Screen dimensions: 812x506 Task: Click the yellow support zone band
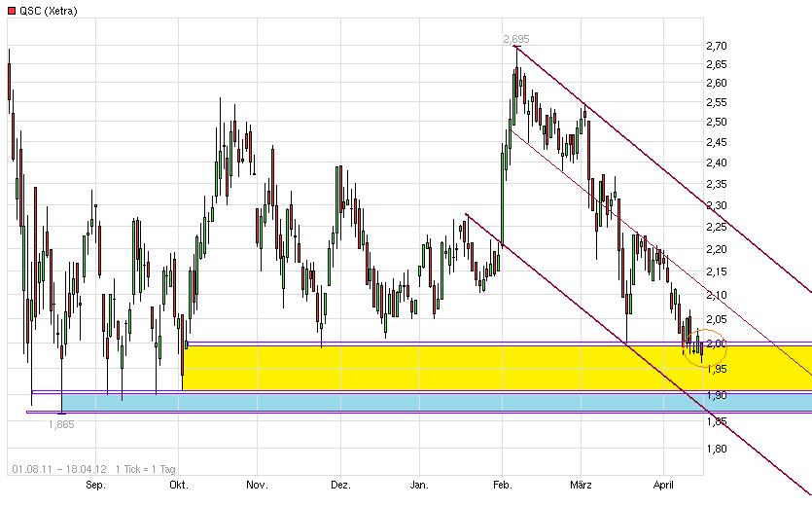coord(497,368)
